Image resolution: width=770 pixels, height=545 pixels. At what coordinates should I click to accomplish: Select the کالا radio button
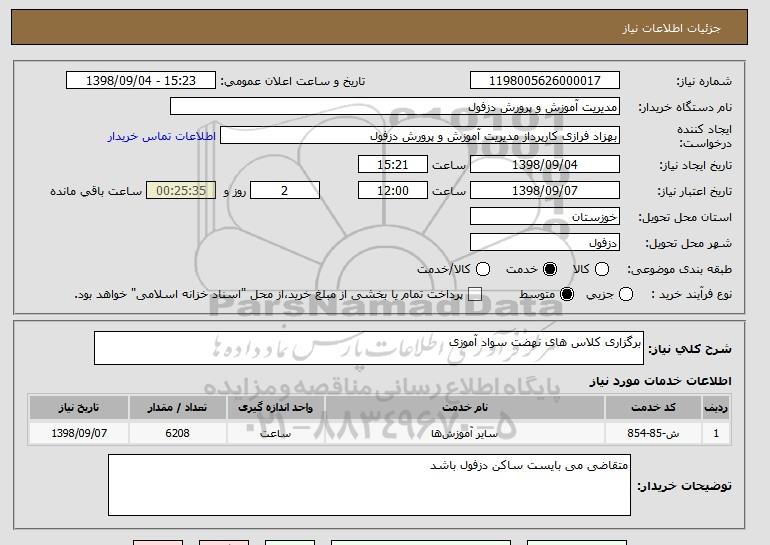point(602,269)
